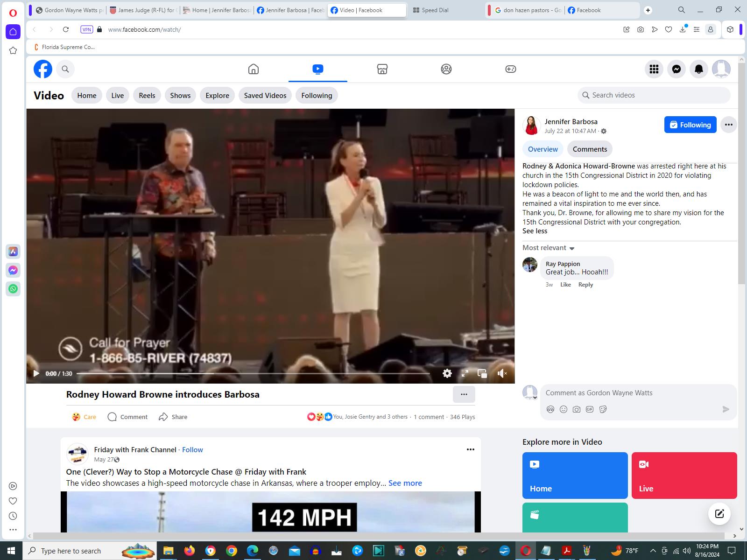The height and width of the screenshot is (560, 747).
Task: Open video options below the player
Action: (x=464, y=394)
